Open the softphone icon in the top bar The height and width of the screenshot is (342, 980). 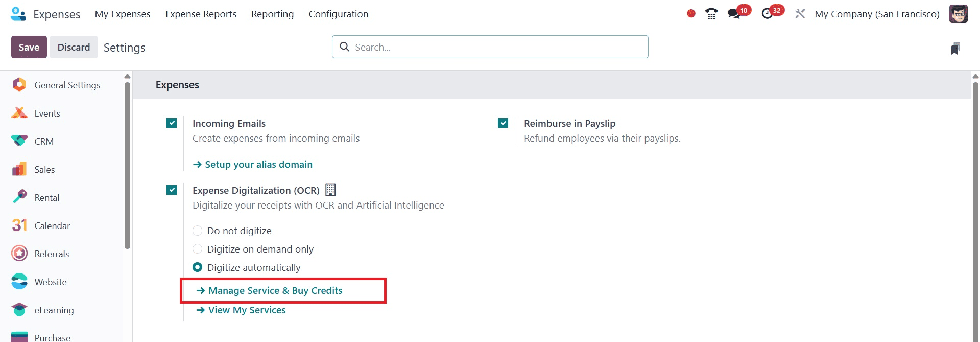coord(711,14)
